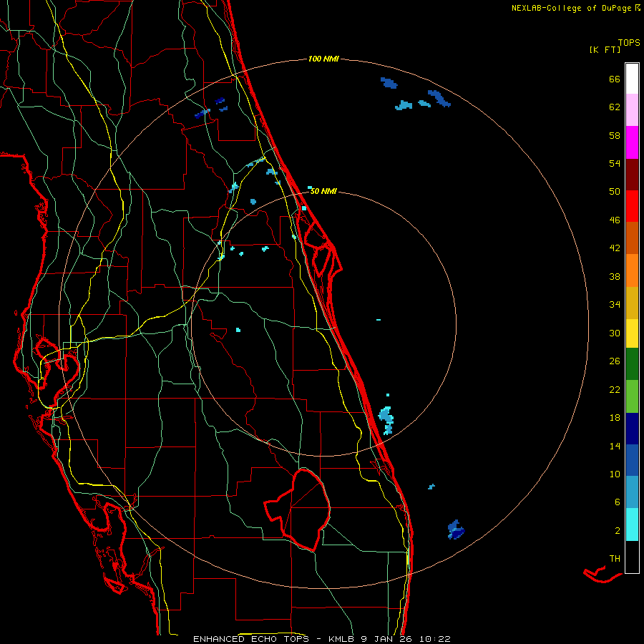The height and width of the screenshot is (644, 644).
Task: Click the legend value '46'
Action: coord(615,220)
